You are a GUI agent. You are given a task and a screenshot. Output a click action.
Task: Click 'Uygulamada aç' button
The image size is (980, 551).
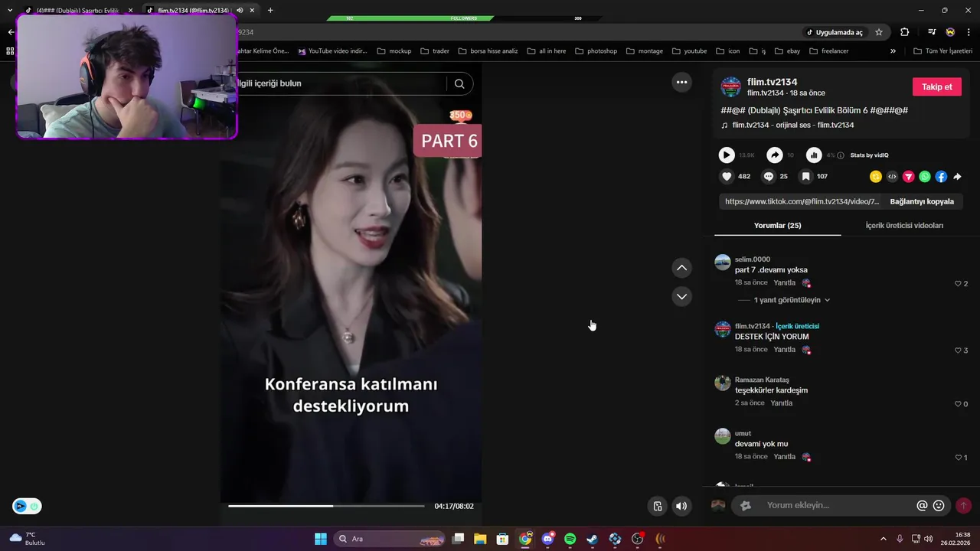click(x=834, y=32)
